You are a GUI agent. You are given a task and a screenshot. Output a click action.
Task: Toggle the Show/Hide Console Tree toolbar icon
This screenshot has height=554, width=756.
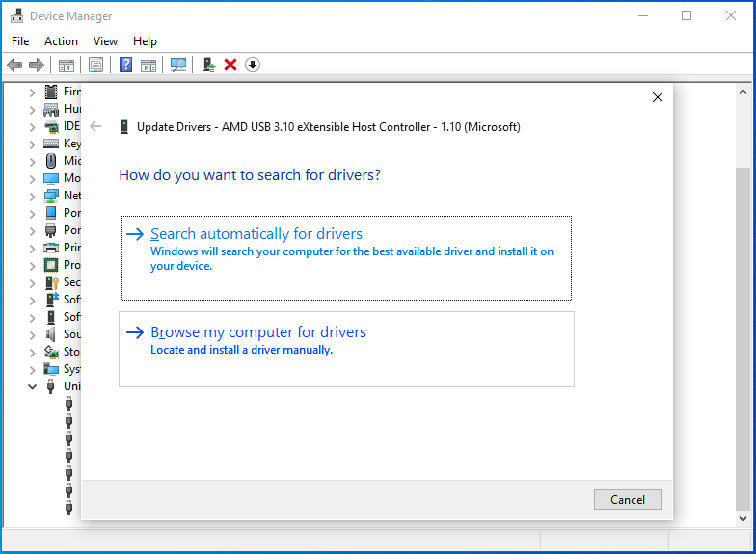[66, 66]
